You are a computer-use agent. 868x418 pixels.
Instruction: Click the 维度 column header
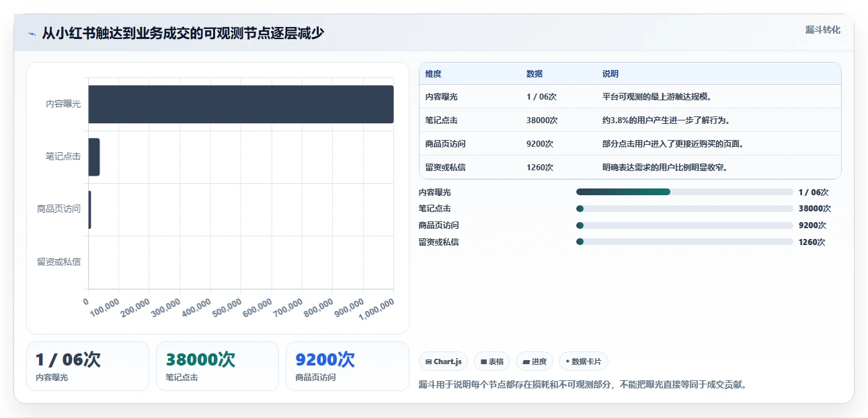[434, 74]
